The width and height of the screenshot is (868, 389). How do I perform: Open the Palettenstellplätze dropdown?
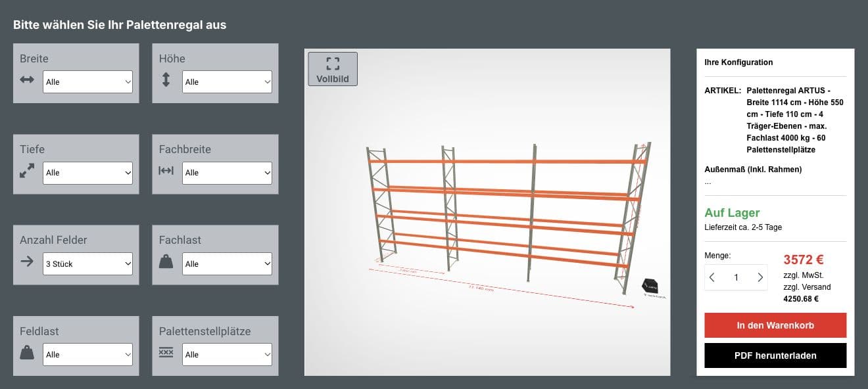coord(227,355)
